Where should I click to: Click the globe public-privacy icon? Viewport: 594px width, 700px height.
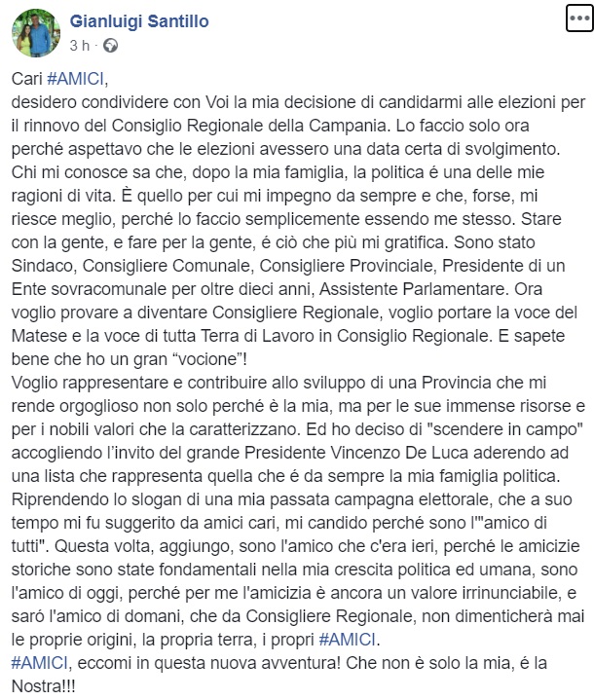(x=109, y=45)
